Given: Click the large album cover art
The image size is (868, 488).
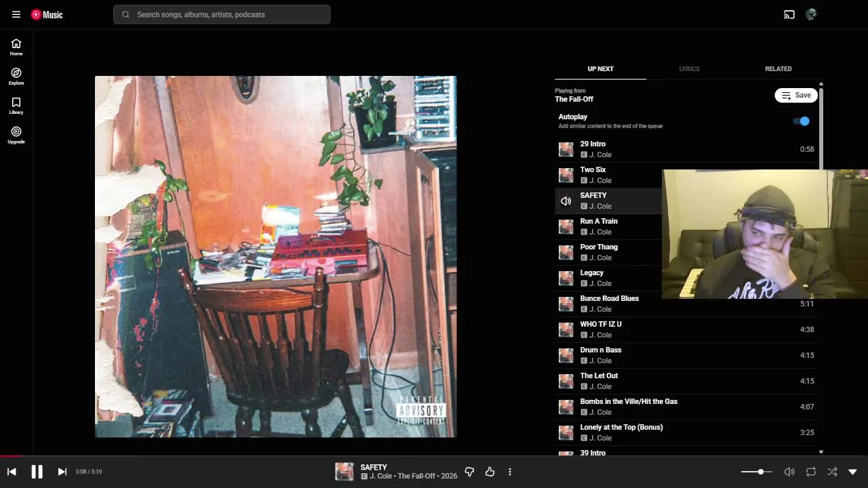Looking at the screenshot, I should pyautogui.click(x=275, y=257).
